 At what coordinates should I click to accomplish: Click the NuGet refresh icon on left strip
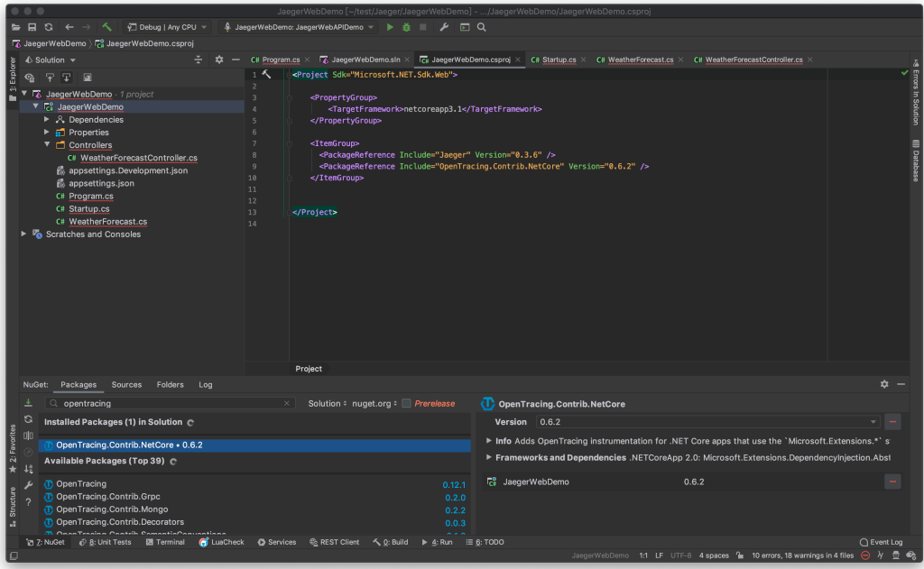tap(28, 419)
